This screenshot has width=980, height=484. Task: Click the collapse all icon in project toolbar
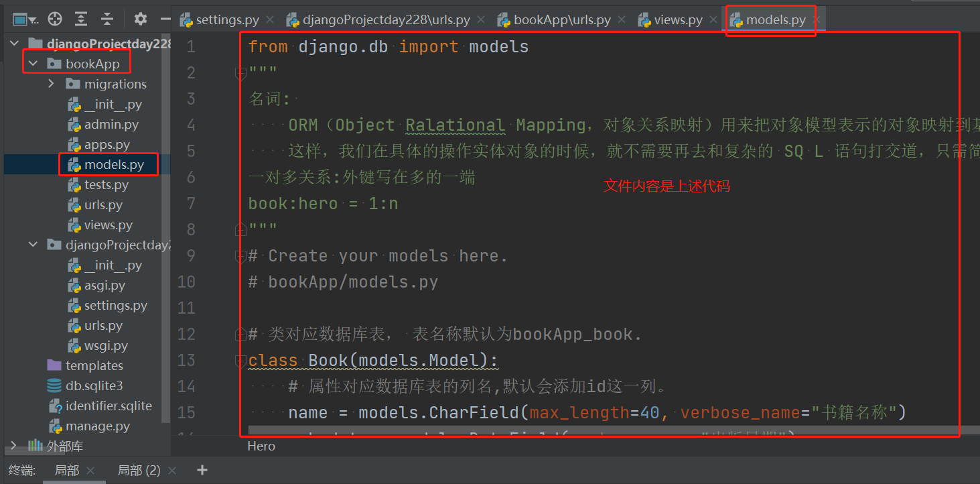tap(107, 19)
